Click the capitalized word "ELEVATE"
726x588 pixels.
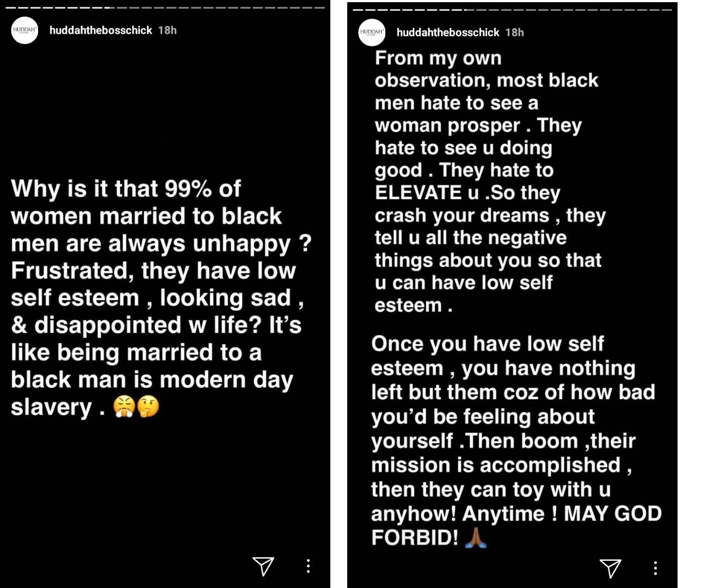pos(418,193)
